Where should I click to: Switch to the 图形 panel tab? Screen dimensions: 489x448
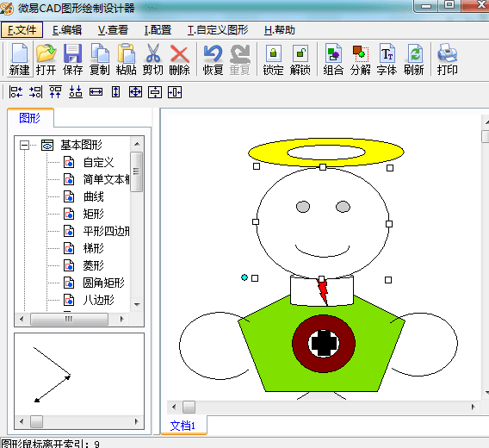[30, 118]
